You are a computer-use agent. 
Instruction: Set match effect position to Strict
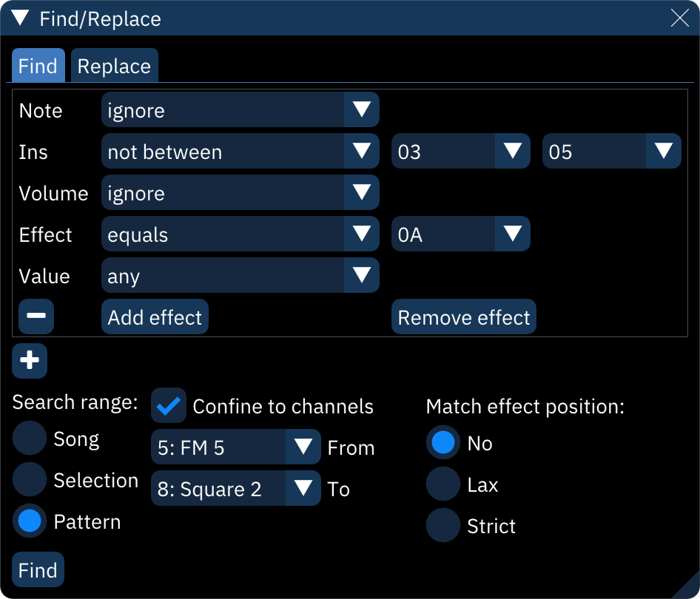[443, 526]
